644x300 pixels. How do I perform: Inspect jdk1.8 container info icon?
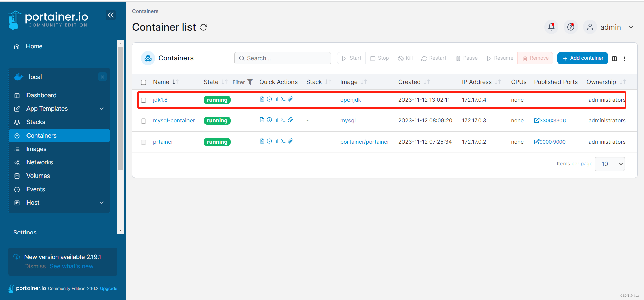click(269, 99)
